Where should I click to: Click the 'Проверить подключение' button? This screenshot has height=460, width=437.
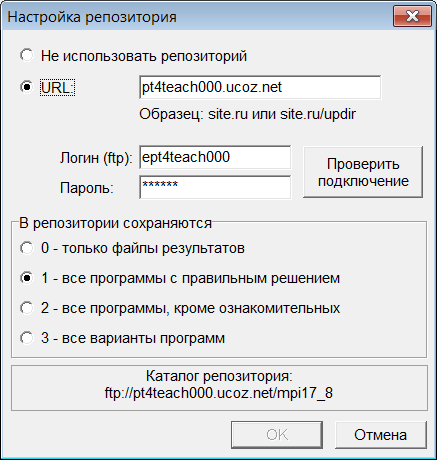[363, 172]
